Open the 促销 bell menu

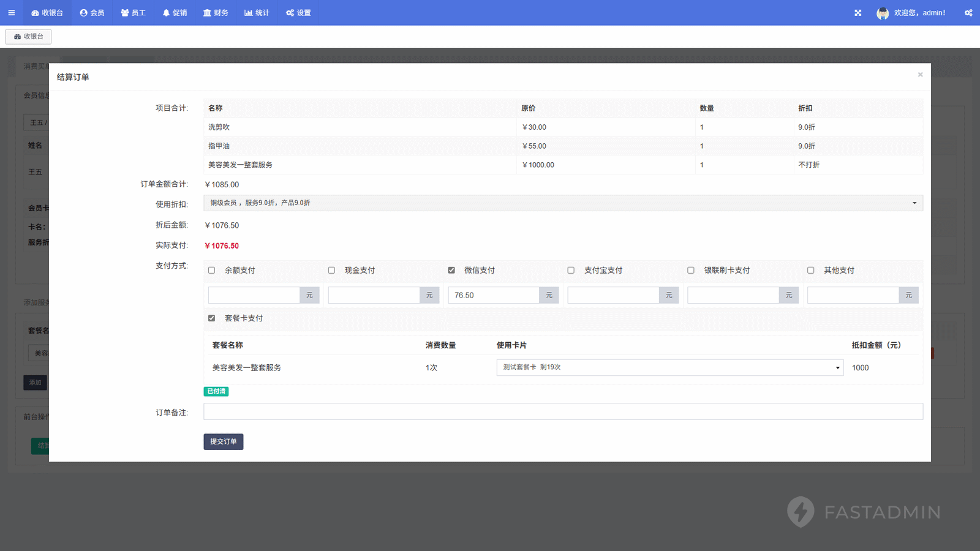pos(175,13)
